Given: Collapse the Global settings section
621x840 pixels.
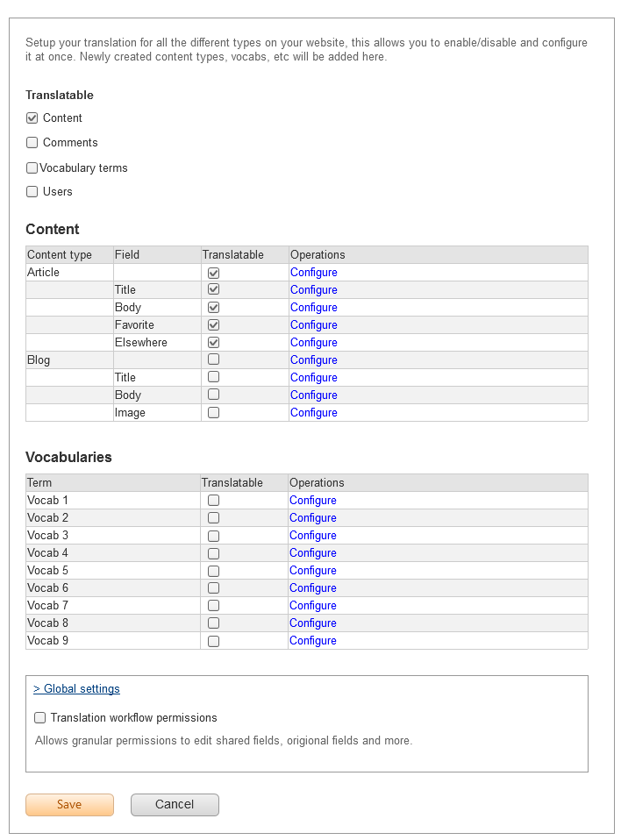Looking at the screenshot, I should pos(76,689).
